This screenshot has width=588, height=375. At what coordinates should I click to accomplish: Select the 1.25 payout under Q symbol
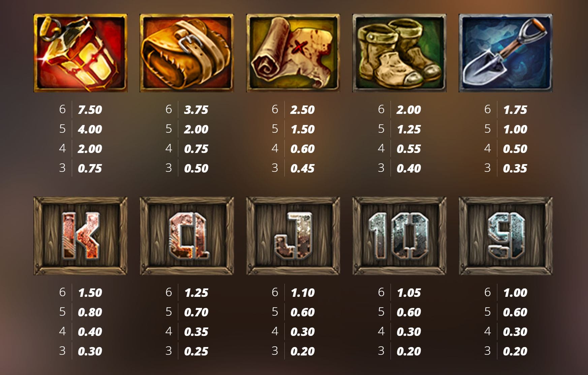(x=196, y=293)
